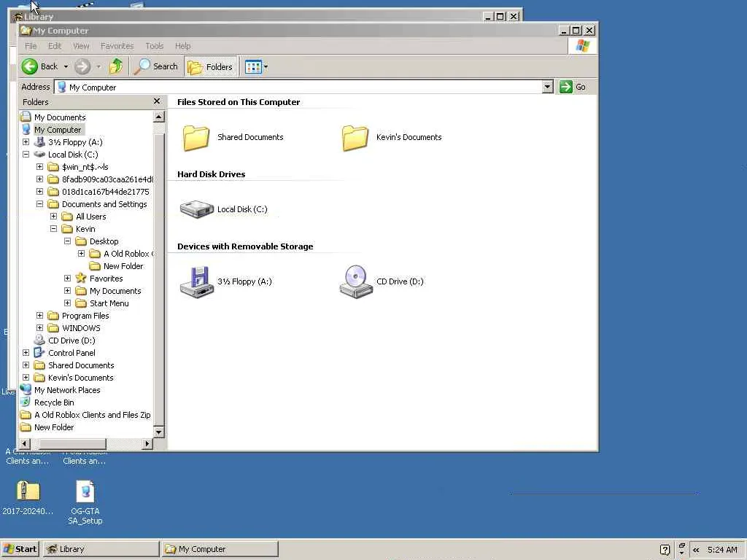Image resolution: width=747 pixels, height=560 pixels.
Task: Open the Address bar dropdown
Action: [547, 87]
